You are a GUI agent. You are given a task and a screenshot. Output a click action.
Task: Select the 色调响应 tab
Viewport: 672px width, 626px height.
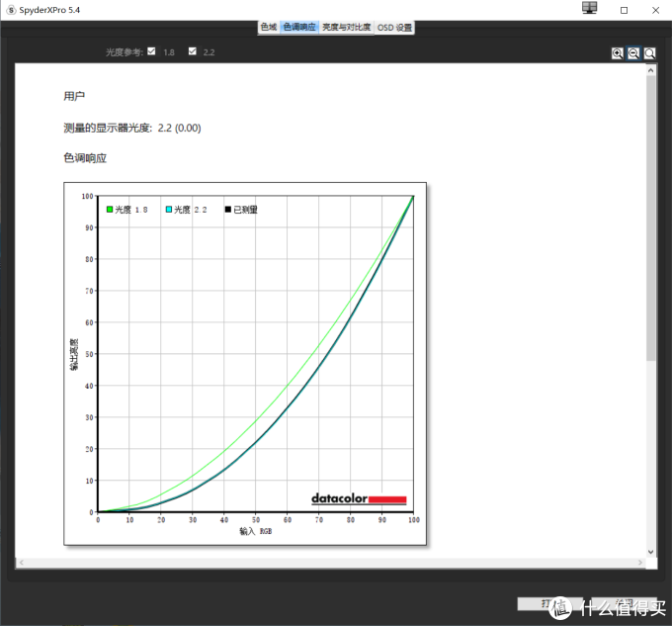click(299, 27)
